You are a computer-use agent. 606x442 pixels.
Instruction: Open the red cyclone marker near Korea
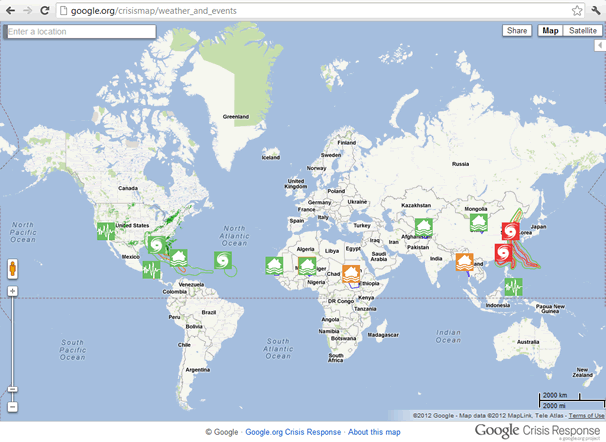[511, 231]
